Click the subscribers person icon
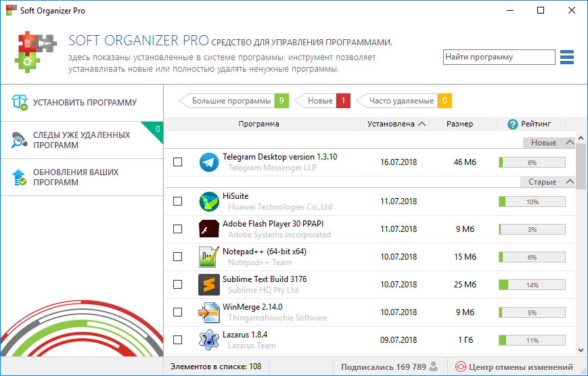Viewport: 588px width, 376px height. tap(434, 367)
